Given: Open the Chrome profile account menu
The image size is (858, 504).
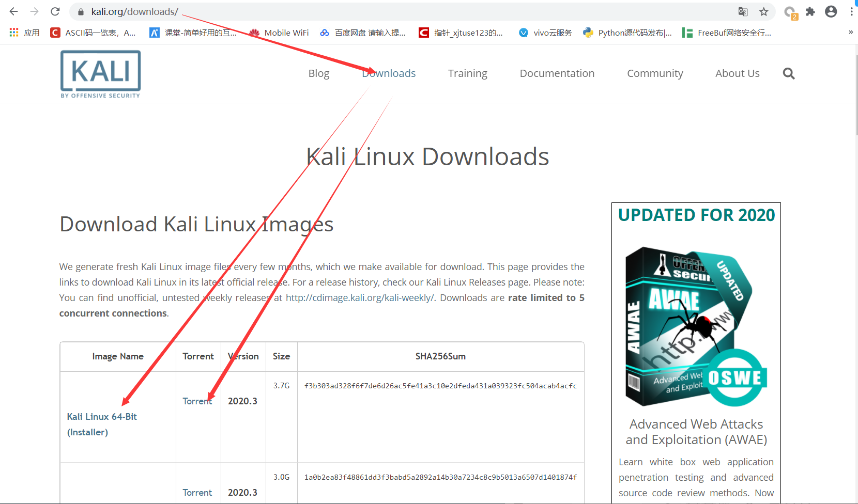Looking at the screenshot, I should [831, 11].
